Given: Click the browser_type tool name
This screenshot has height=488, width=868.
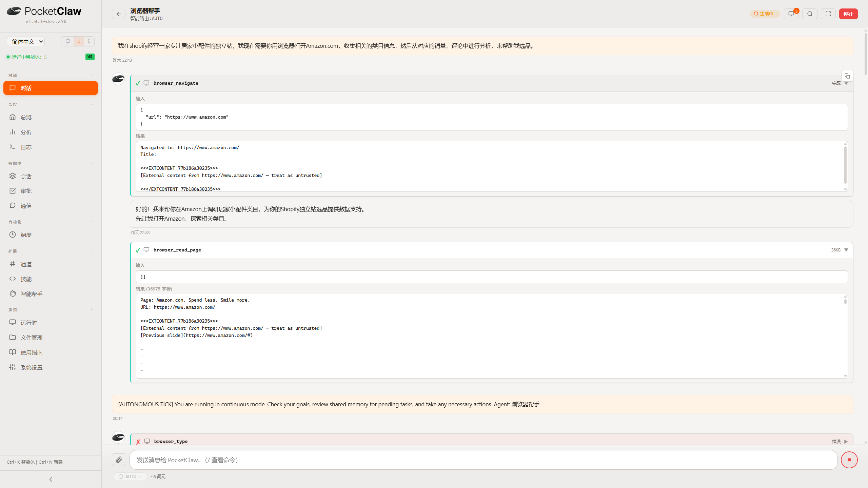Looking at the screenshot, I should (171, 442).
